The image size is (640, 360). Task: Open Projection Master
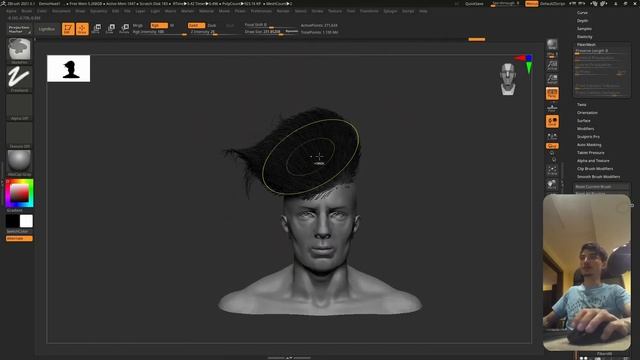(x=19, y=29)
